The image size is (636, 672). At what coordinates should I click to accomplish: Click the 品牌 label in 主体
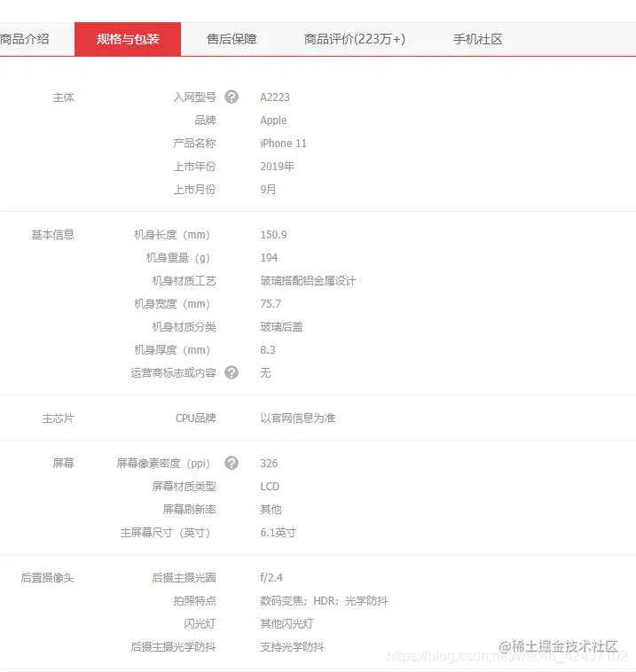[206, 121]
